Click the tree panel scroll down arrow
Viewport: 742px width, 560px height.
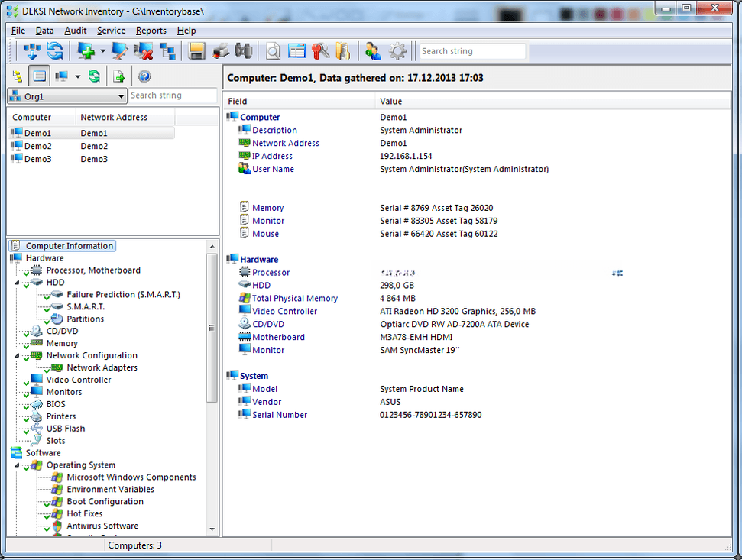point(212,529)
